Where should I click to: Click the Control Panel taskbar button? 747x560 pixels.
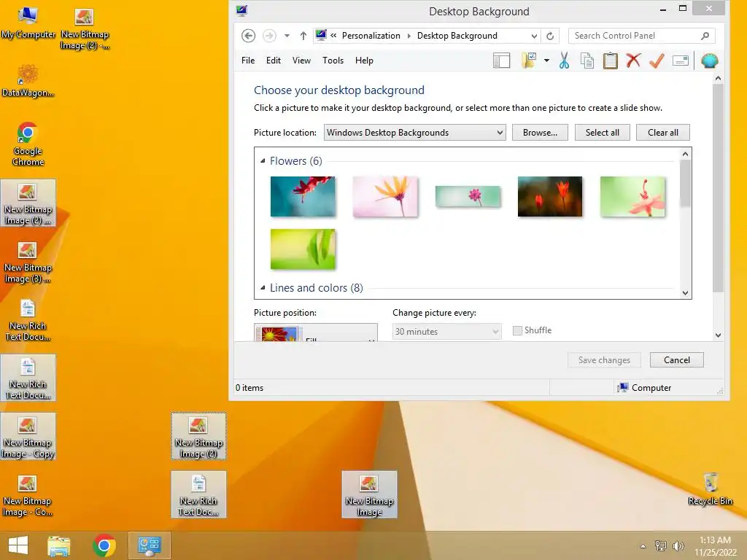(x=149, y=545)
